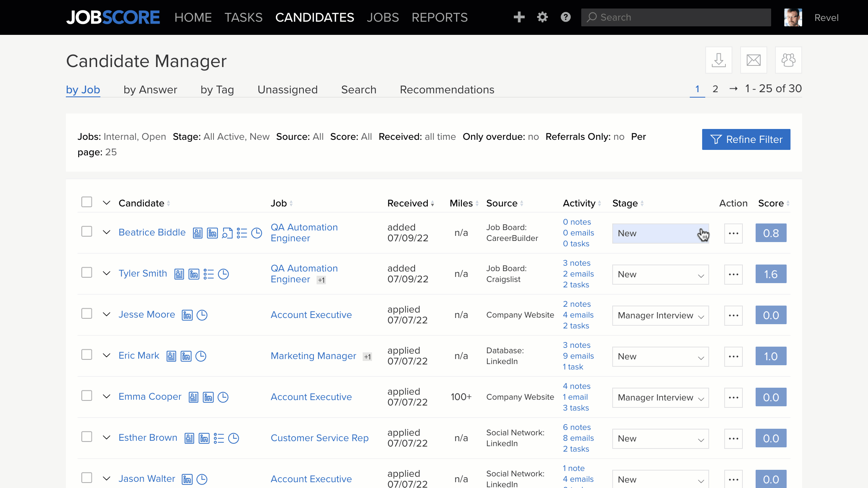Switch to Recommendations tab
This screenshot has width=868, height=488.
[x=446, y=89]
